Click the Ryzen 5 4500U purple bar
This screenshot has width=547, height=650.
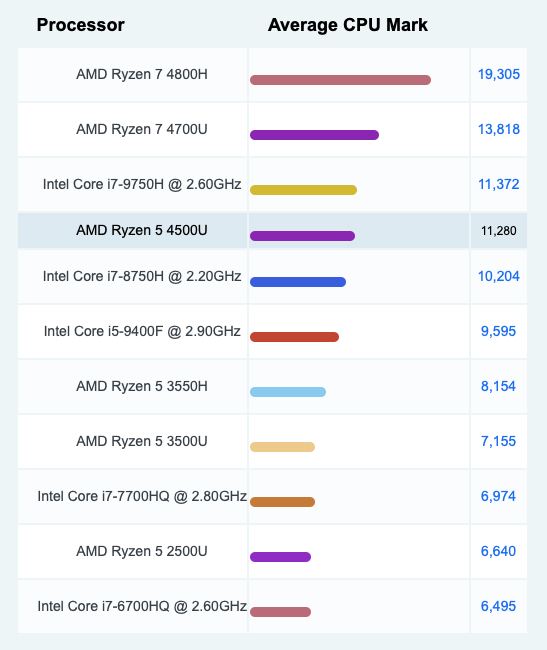coord(302,236)
